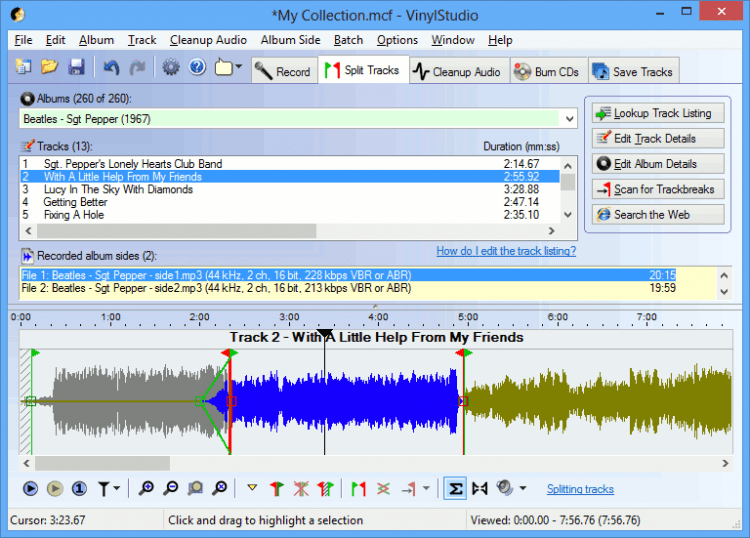Click the Save collection floppy disk icon
The image size is (750, 538).
76,68
